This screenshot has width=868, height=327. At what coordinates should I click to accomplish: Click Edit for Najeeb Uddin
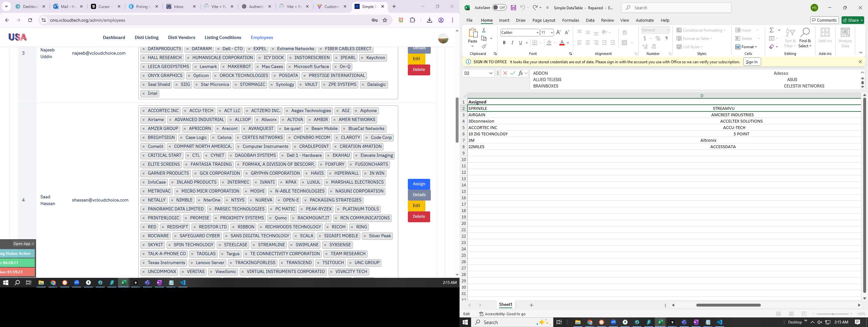(x=416, y=59)
